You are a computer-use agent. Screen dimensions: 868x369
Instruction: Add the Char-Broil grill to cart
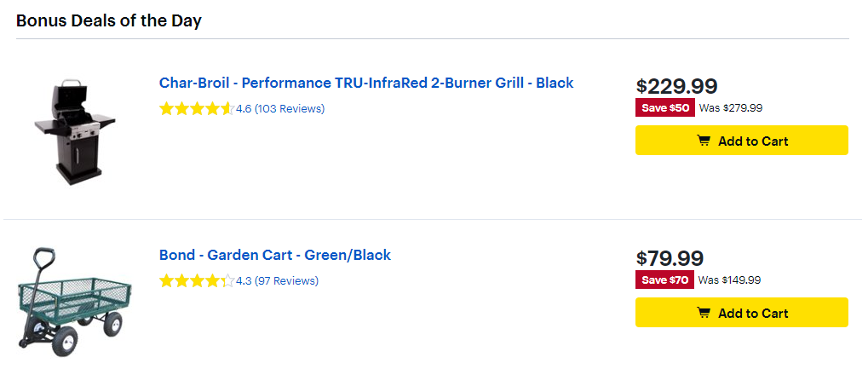(742, 140)
